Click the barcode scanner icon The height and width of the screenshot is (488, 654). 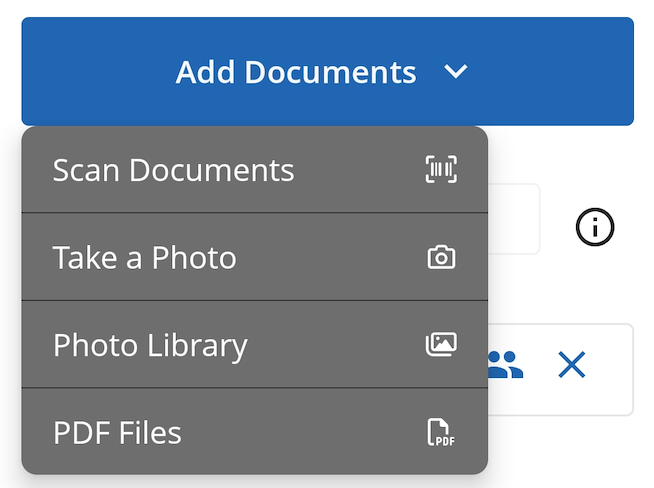click(441, 169)
